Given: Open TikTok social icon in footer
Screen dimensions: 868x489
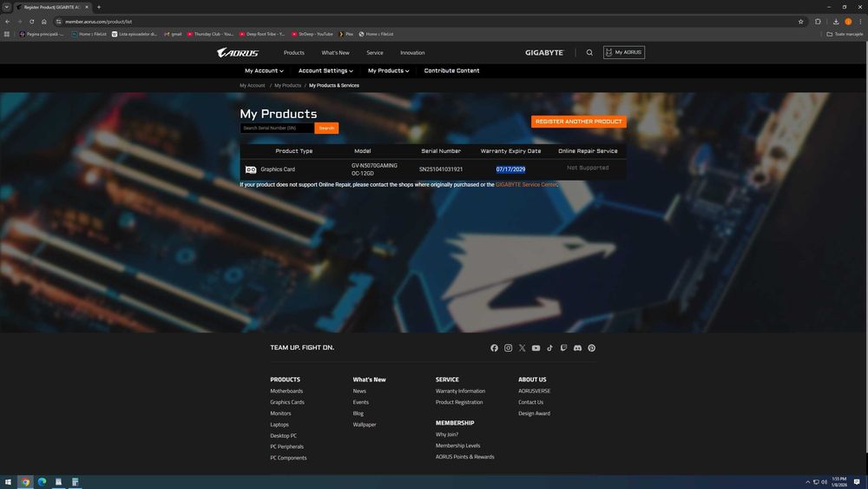Looking at the screenshot, I should pos(549,347).
